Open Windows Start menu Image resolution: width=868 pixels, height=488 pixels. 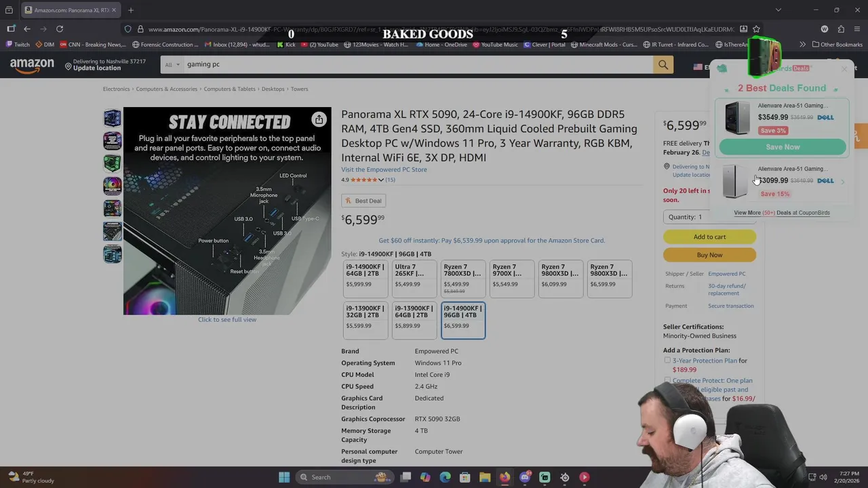[284, 477]
